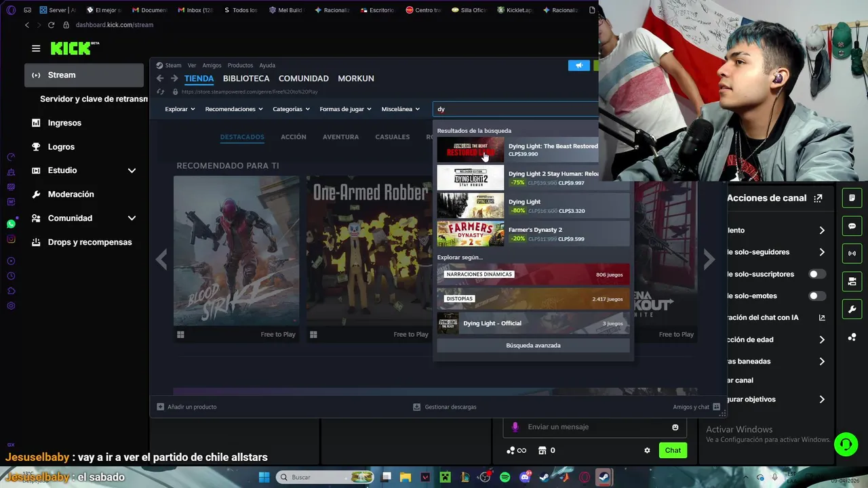The width and height of the screenshot is (868, 488).
Task: Go back in Steam store navigation
Action: point(160,79)
